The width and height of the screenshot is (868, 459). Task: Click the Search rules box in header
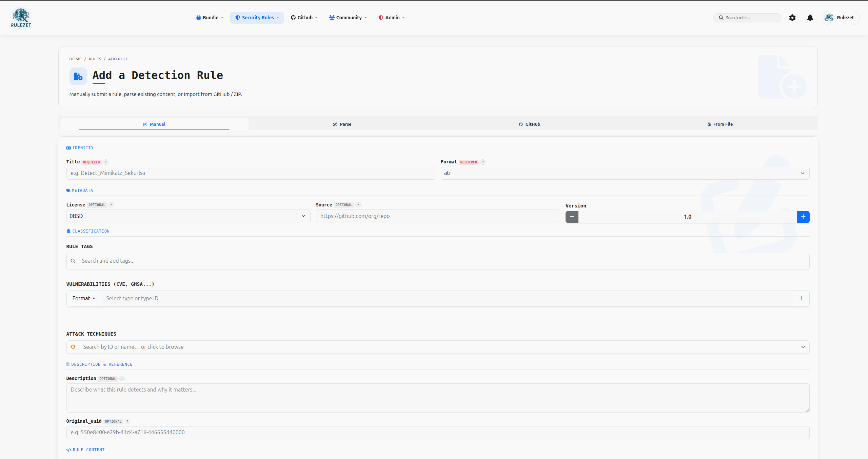[747, 18]
